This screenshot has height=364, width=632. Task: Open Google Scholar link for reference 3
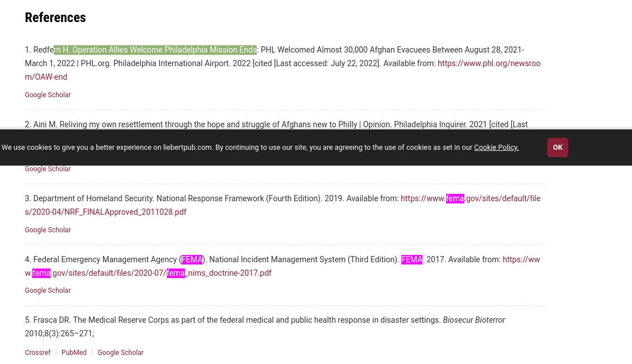pyautogui.click(x=48, y=230)
